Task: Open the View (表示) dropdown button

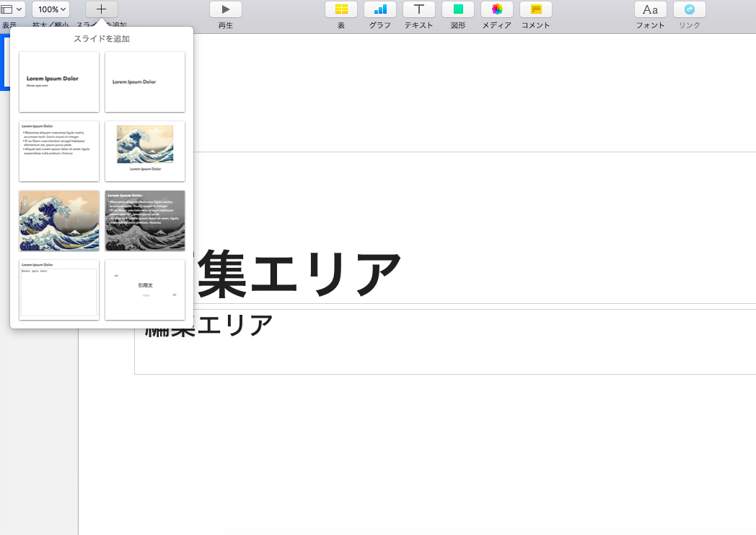Action: click(x=12, y=9)
